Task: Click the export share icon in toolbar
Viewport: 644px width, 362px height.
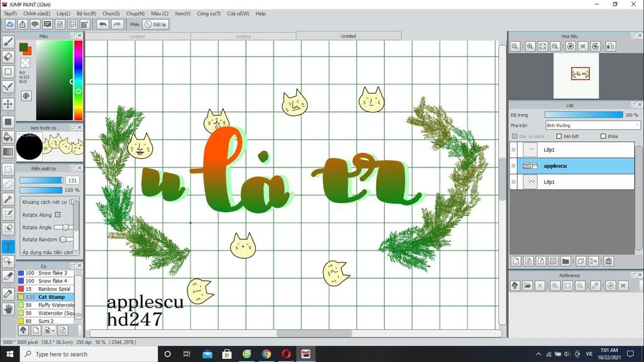Action: 23,25
